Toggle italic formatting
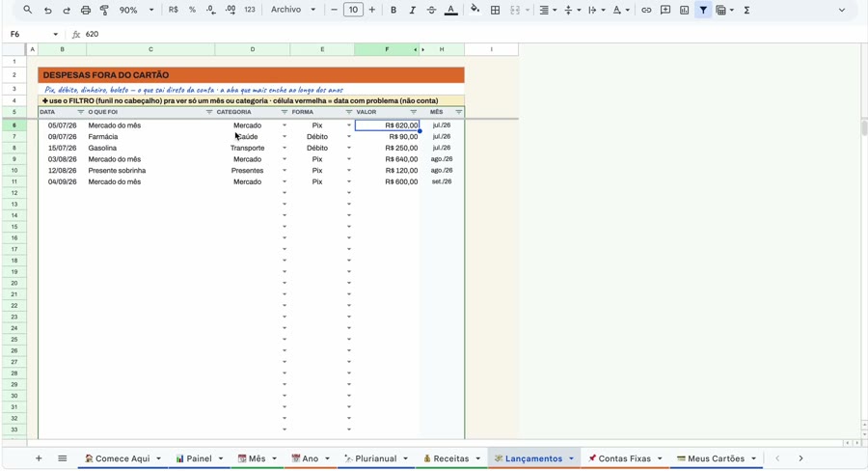Image resolution: width=868 pixels, height=471 pixels. tap(412, 10)
